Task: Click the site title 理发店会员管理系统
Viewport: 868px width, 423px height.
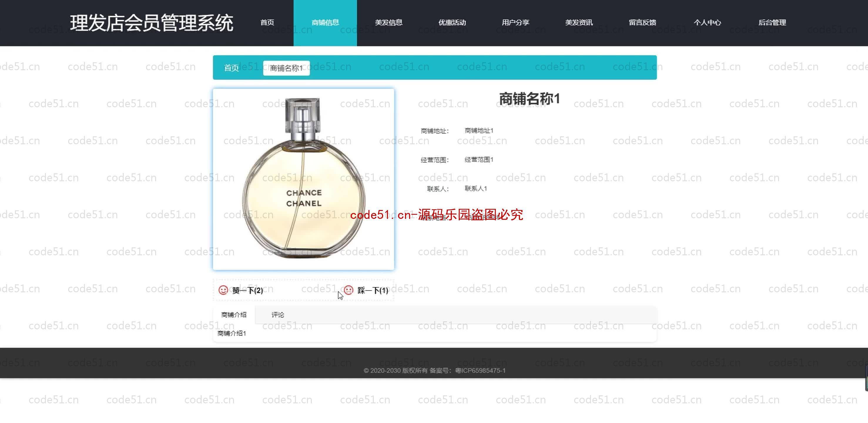Action: pos(152,23)
